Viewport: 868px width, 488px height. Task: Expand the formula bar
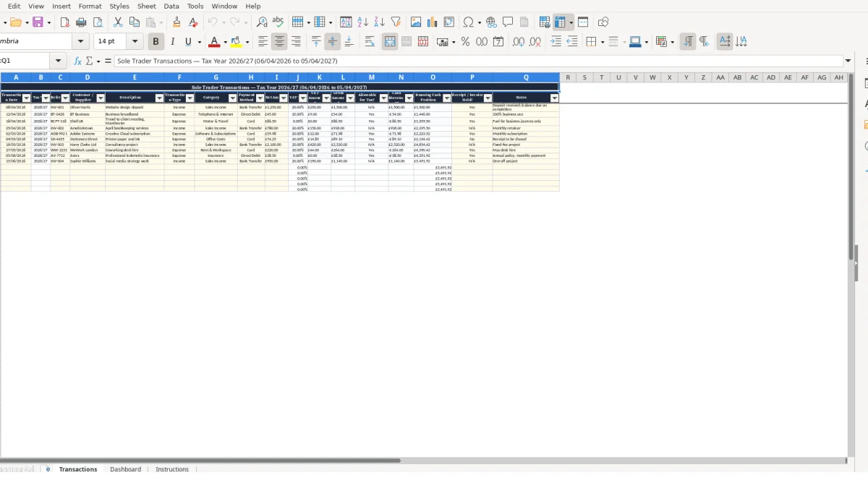848,61
